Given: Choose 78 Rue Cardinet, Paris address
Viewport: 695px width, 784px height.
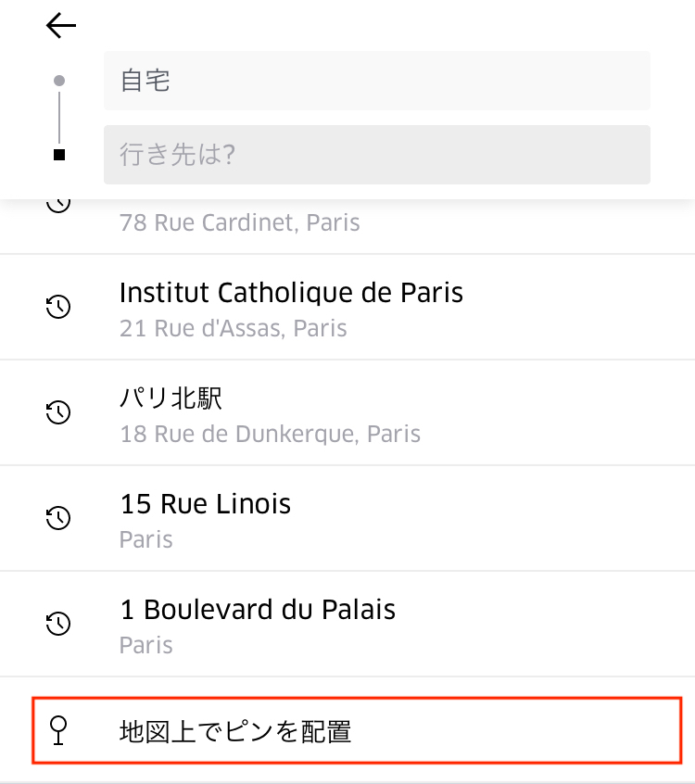Looking at the screenshot, I should pyautogui.click(x=239, y=222).
